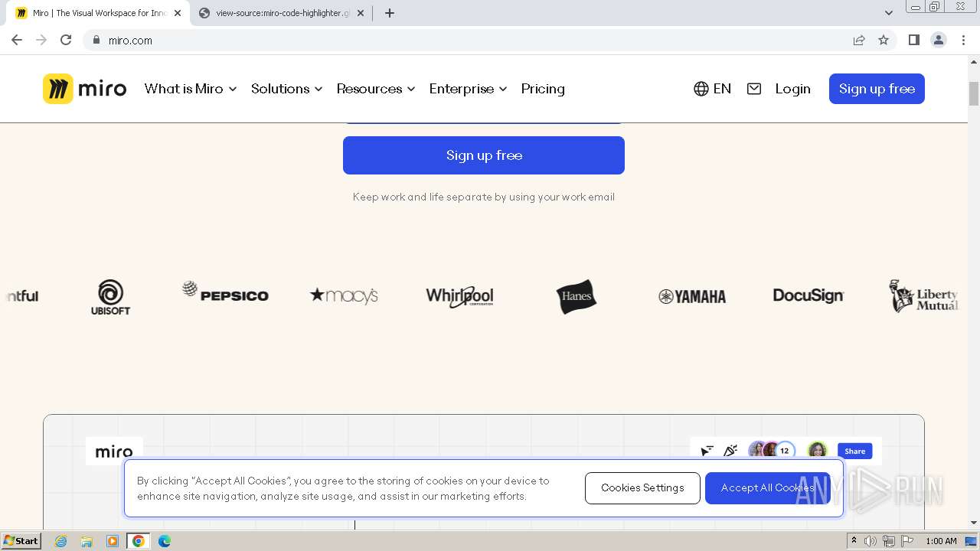Show hidden system tray icons
Screen dimensions: 980x551
[x=854, y=540]
